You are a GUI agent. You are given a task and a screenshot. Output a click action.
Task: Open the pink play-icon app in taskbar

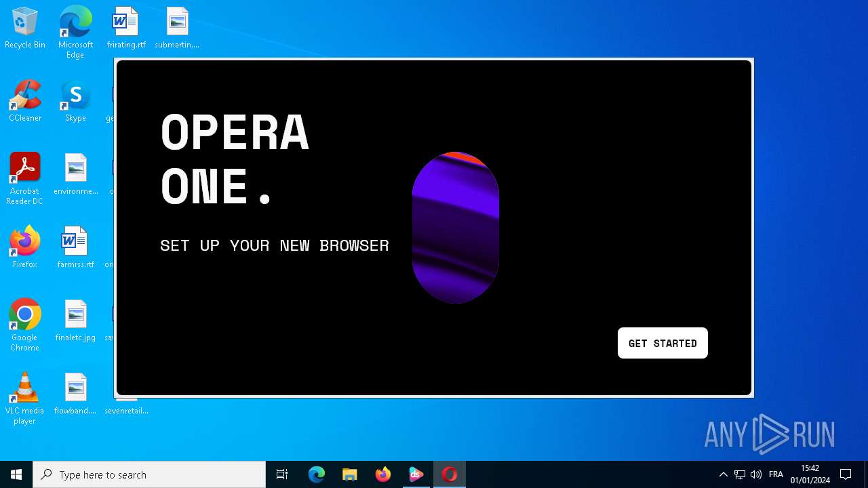coord(416,474)
